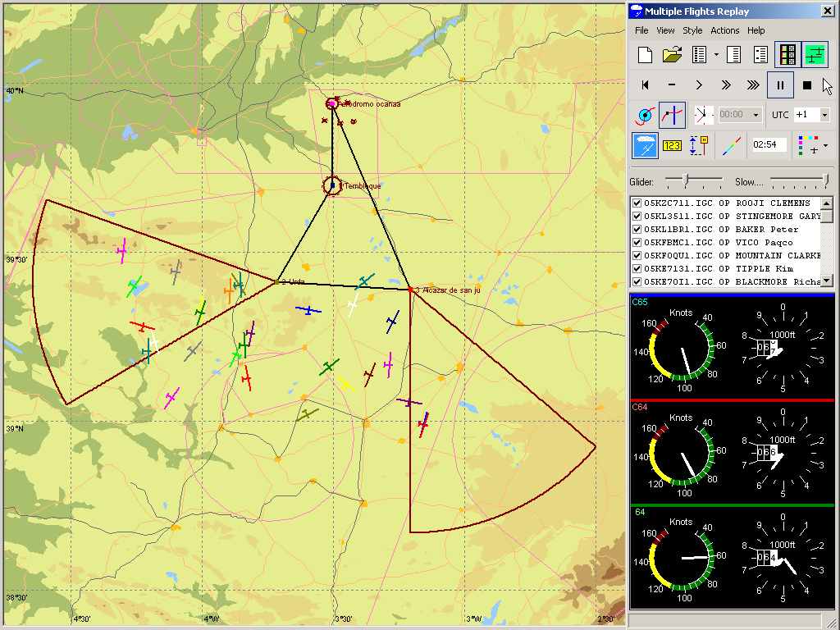Click the New blank document icon

pyautogui.click(x=646, y=55)
